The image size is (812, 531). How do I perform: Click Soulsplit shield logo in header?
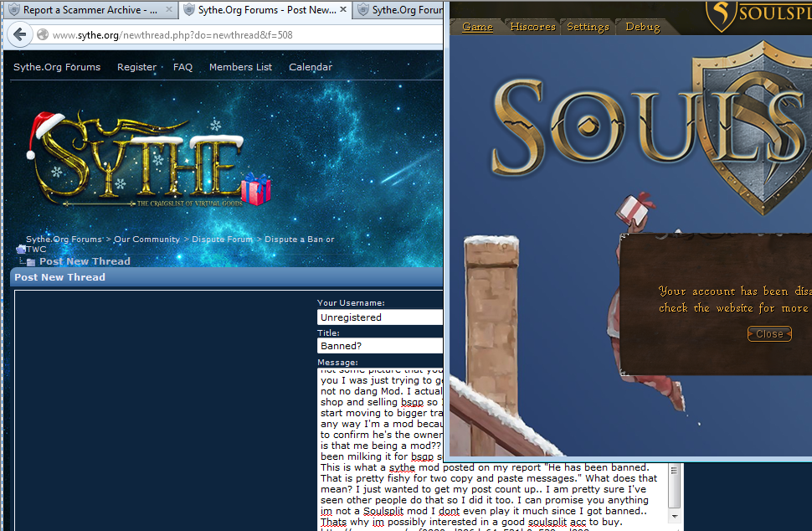pos(722,14)
